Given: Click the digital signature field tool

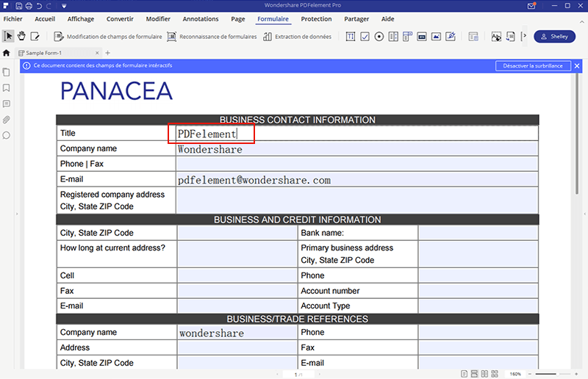Looking at the screenshot, I should tap(451, 36).
